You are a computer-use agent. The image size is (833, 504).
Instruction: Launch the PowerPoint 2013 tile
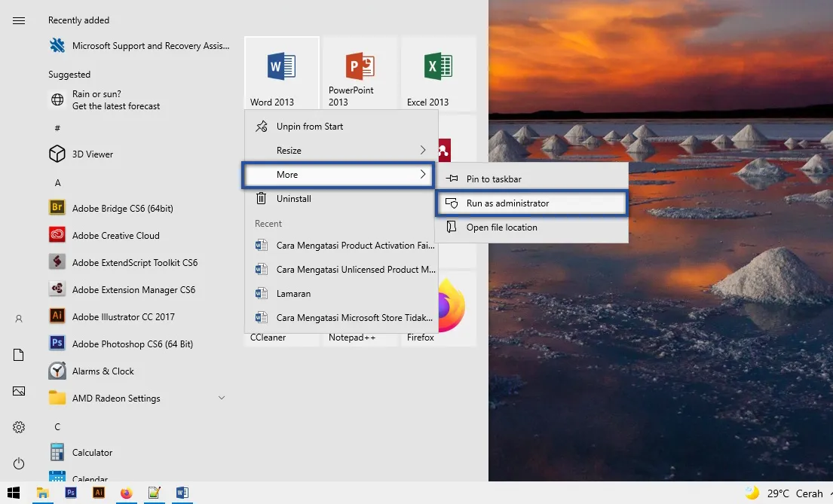pyautogui.click(x=359, y=72)
